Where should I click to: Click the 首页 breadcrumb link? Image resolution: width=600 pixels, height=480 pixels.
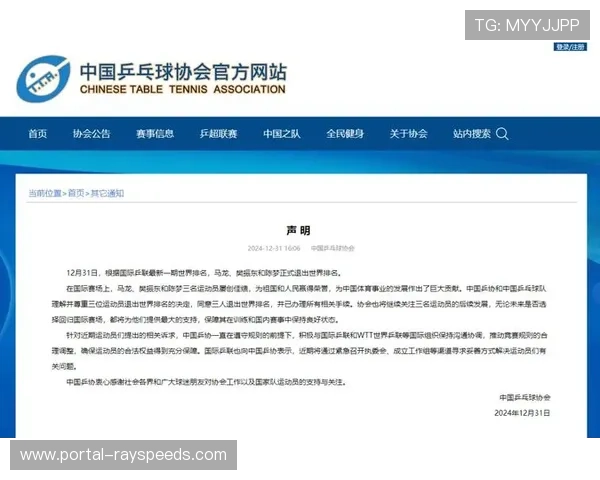(x=76, y=193)
